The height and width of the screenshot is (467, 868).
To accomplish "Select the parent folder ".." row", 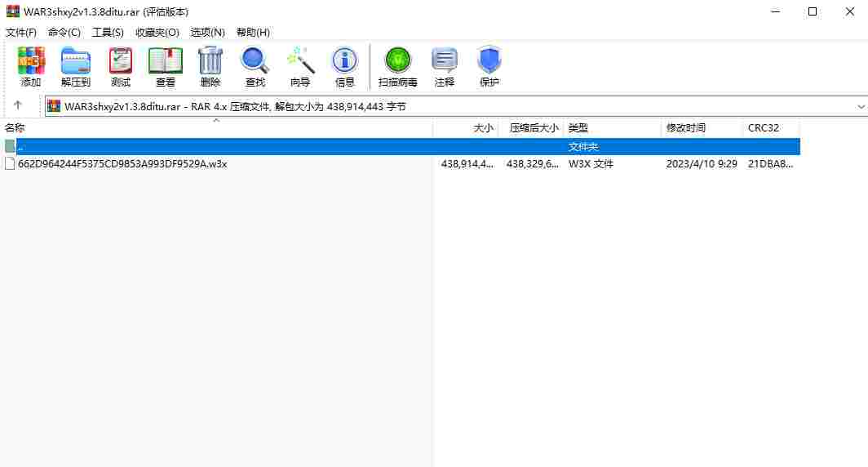I will [x=400, y=146].
